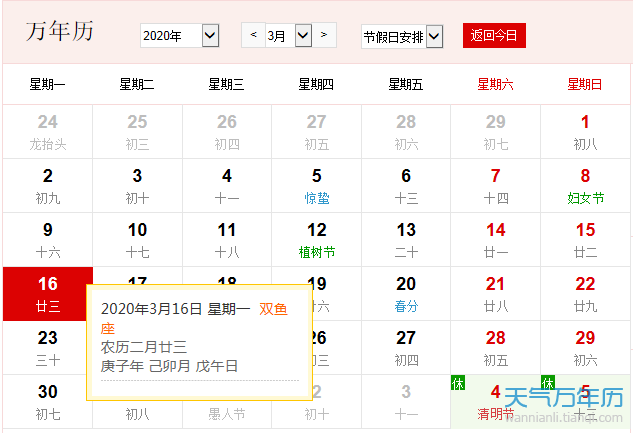Screen dimensions: 633x433
Task: Select March 23 三十 date
Action: point(48,348)
